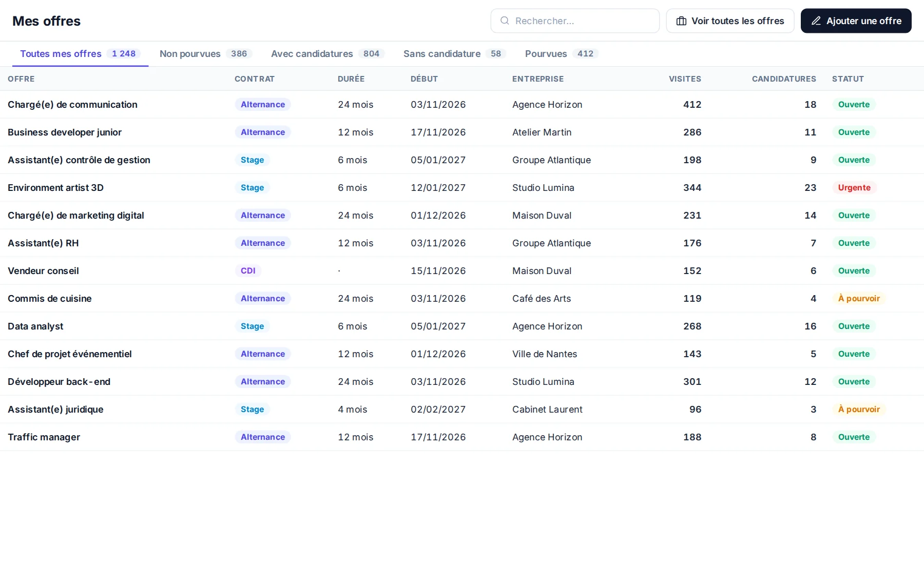Click Café des Arts company cell
Screen dimensions: 924x583
tap(542, 299)
